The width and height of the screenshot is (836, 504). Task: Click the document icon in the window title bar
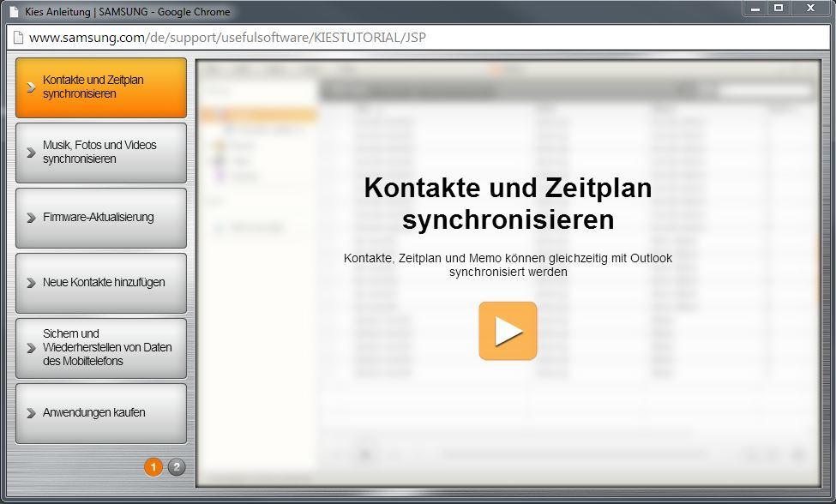click(14, 12)
